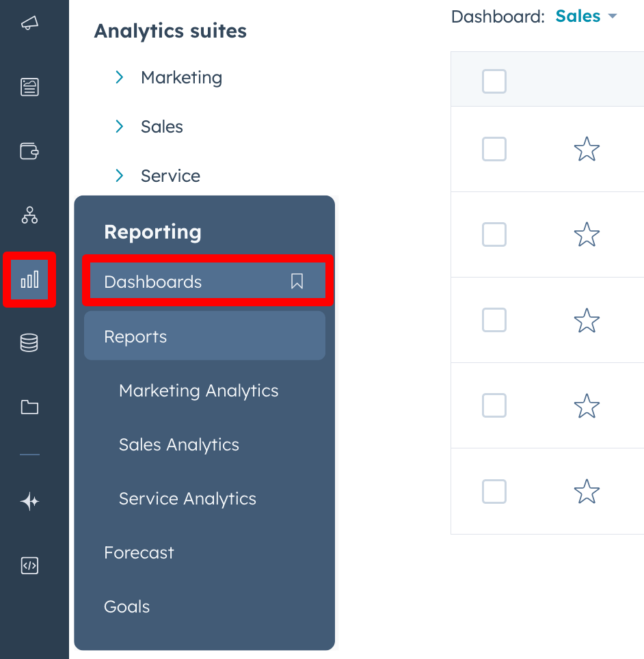
Task: Check the third table row checkbox
Action: tap(494, 320)
